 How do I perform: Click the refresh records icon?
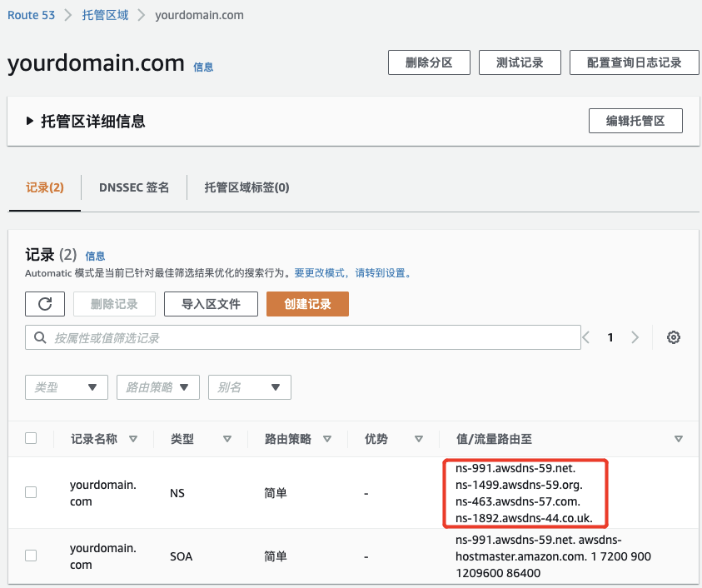[x=45, y=304]
